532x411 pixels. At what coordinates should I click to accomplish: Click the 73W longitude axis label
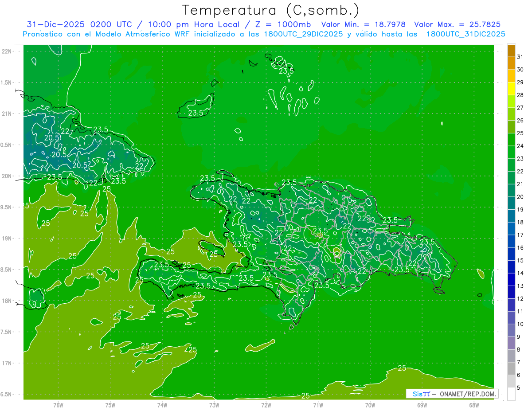click(214, 405)
